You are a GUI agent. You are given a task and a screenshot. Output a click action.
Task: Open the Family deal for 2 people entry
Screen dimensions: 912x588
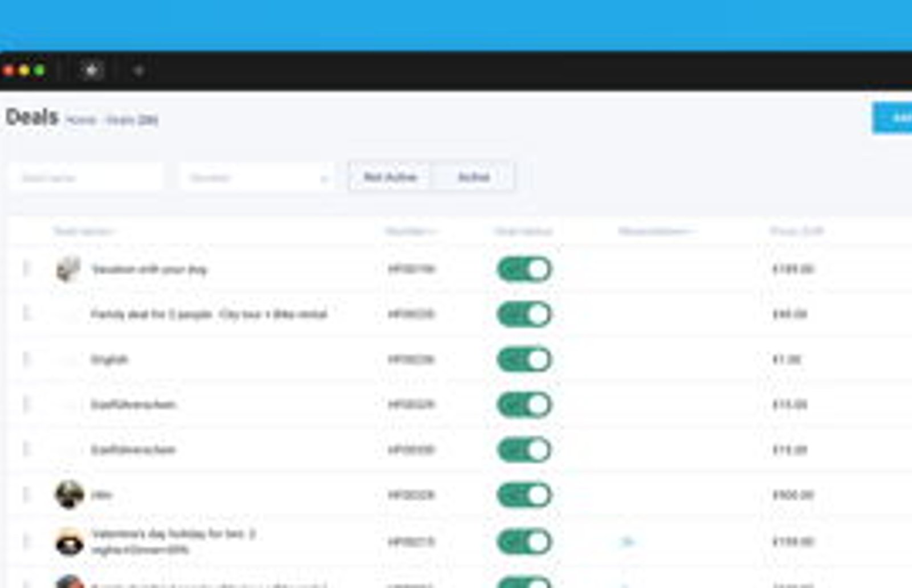pyautogui.click(x=209, y=315)
